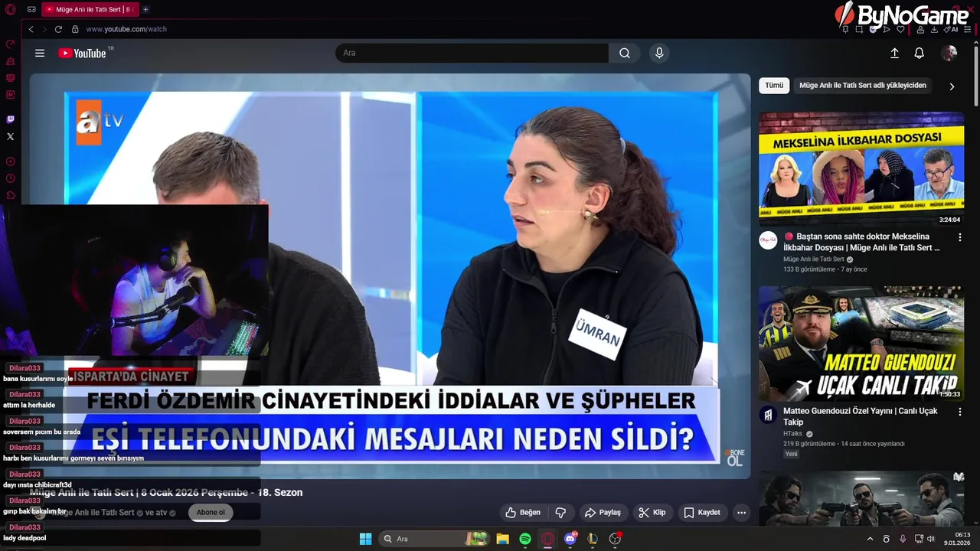Open browser downloads icon
Image resolution: width=980 pixels, height=551 pixels.
934,29
